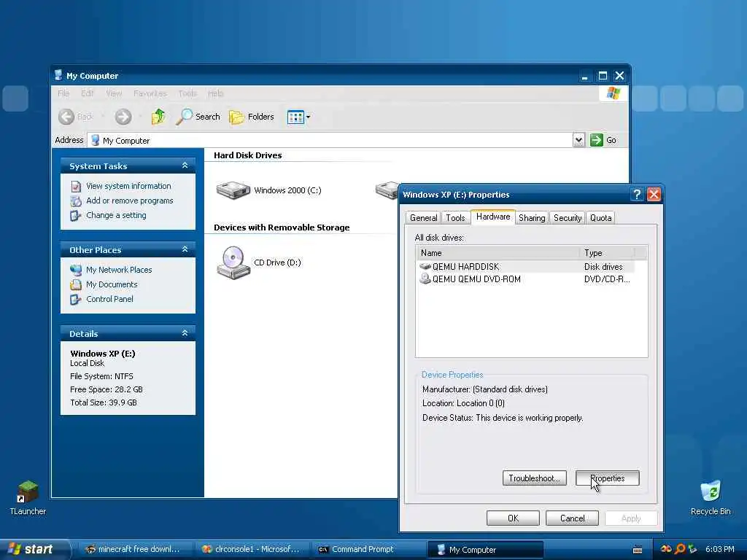Switch to the Tools tab in Properties
This screenshot has height=560, width=747.
(x=455, y=217)
